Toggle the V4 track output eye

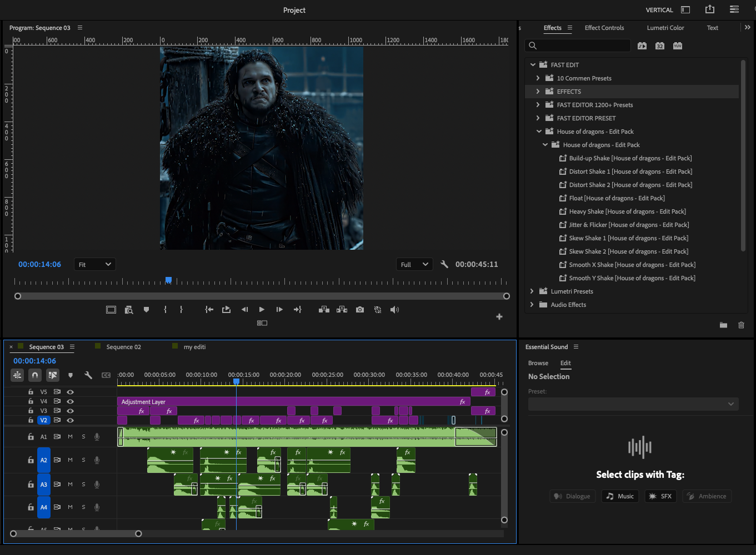tap(71, 401)
